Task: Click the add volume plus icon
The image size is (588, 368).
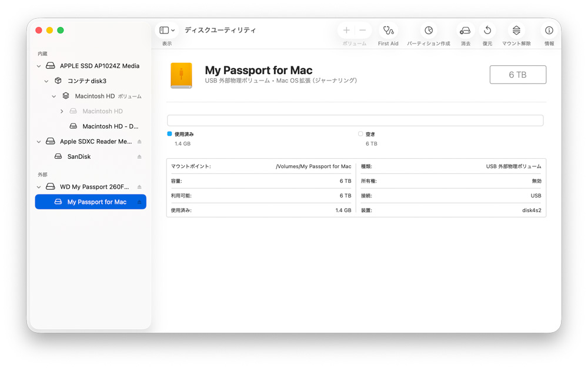Action: pyautogui.click(x=346, y=31)
